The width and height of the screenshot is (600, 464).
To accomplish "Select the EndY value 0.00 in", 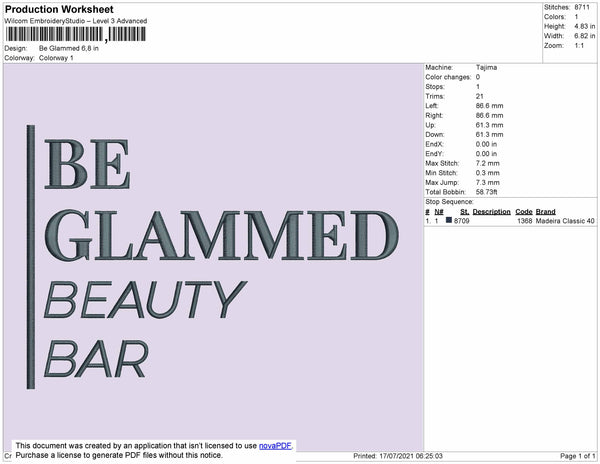I will coord(486,154).
